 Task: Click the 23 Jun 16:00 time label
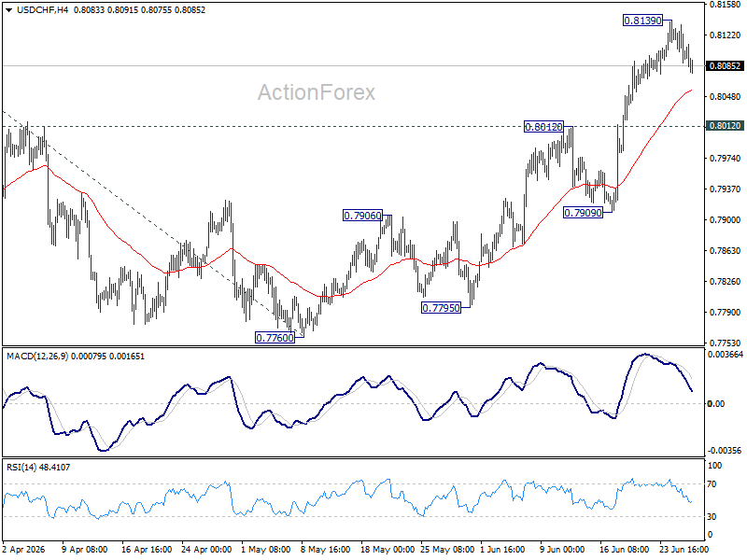pos(684,549)
